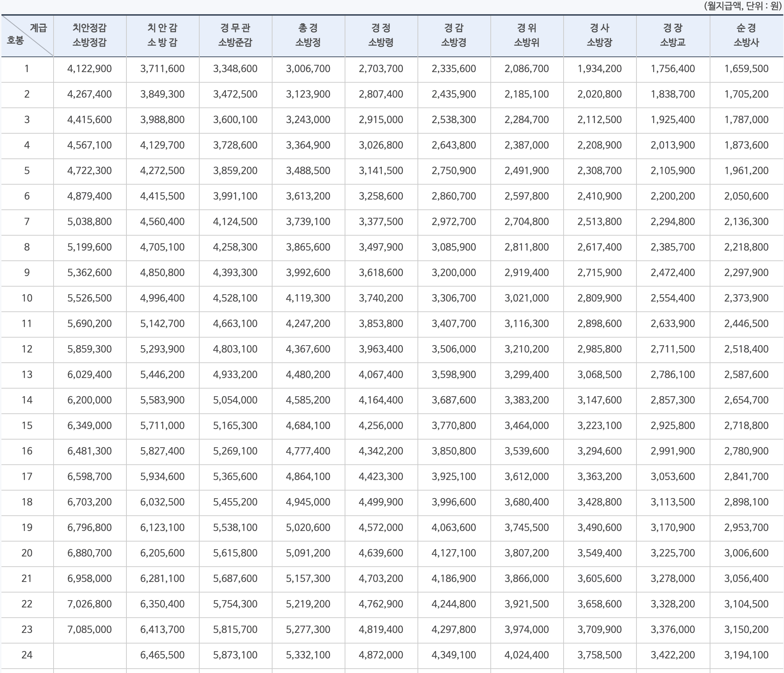This screenshot has width=784, height=673.
Task: Select the cell with value 4,122,900
Action: coord(90,69)
